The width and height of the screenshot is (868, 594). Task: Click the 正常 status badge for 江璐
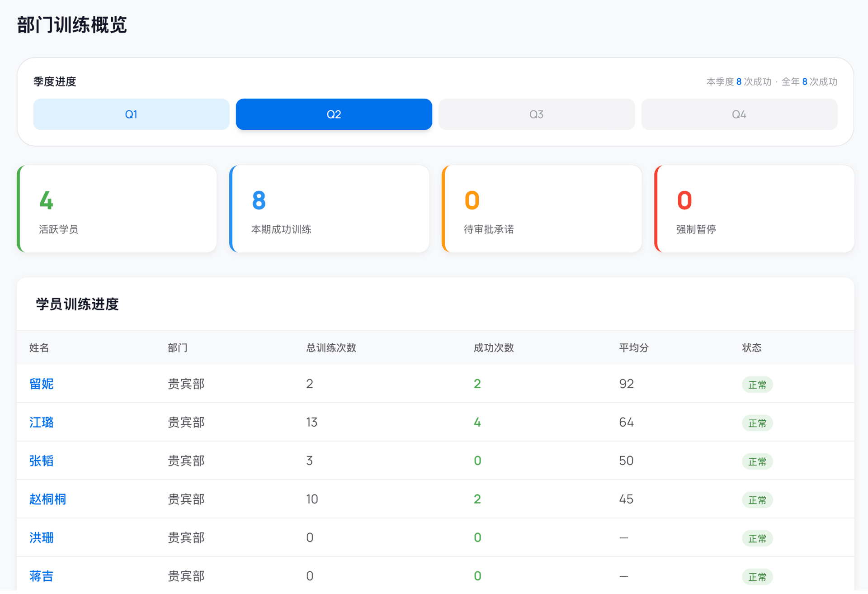[757, 423]
